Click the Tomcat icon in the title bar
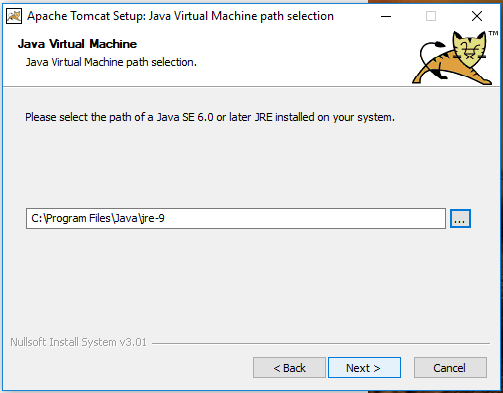Viewport: 503px width, 393px height. point(14,16)
